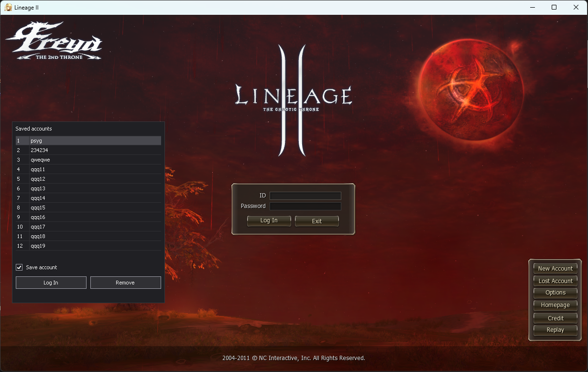The width and height of the screenshot is (588, 372).
Task: Select saved account 234234
Action: pos(88,150)
